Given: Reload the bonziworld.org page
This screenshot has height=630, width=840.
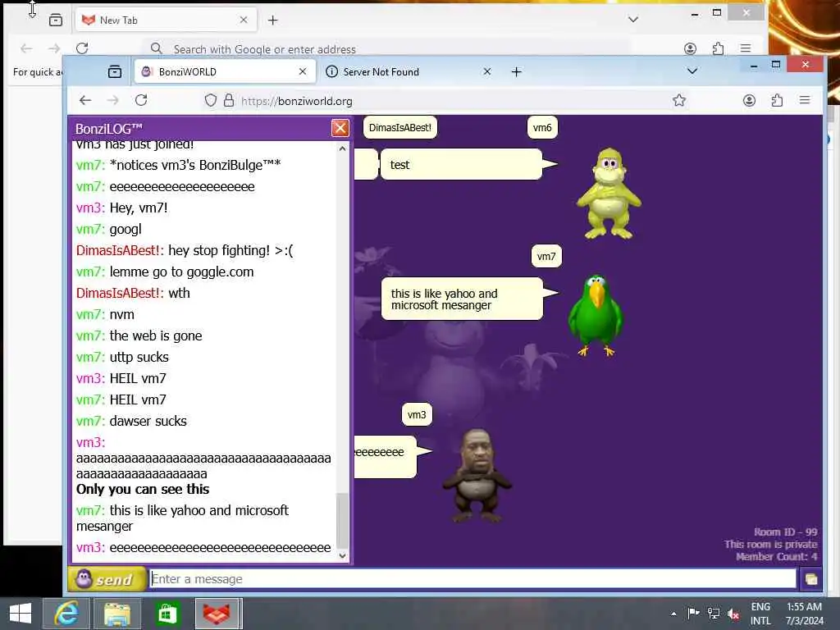Looking at the screenshot, I should [x=141, y=100].
